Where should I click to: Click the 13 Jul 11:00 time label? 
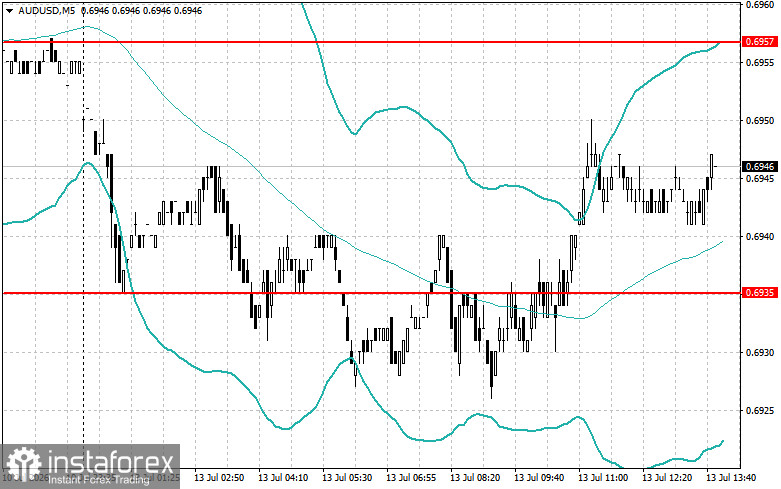(603, 478)
